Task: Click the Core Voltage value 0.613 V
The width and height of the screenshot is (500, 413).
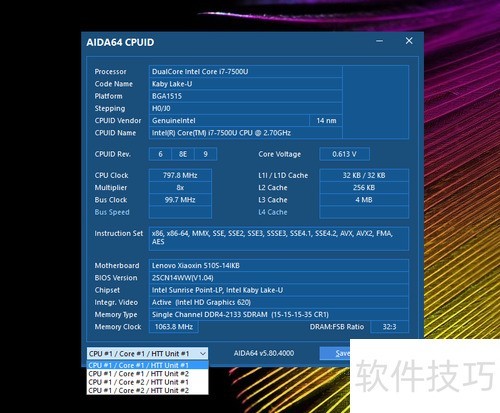Action: click(x=344, y=154)
